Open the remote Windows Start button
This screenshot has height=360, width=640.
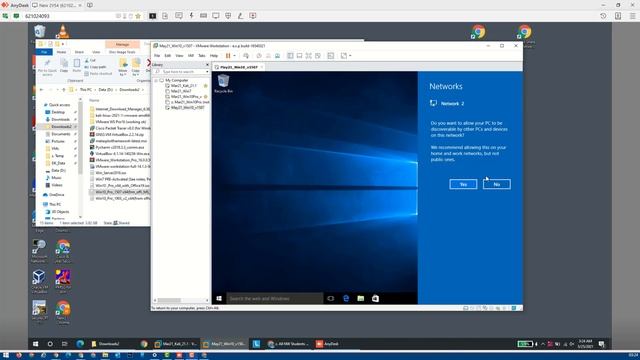click(36, 344)
